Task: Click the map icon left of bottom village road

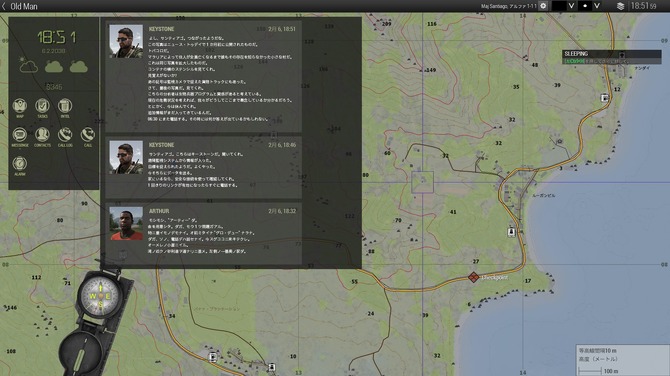Action: [212, 356]
